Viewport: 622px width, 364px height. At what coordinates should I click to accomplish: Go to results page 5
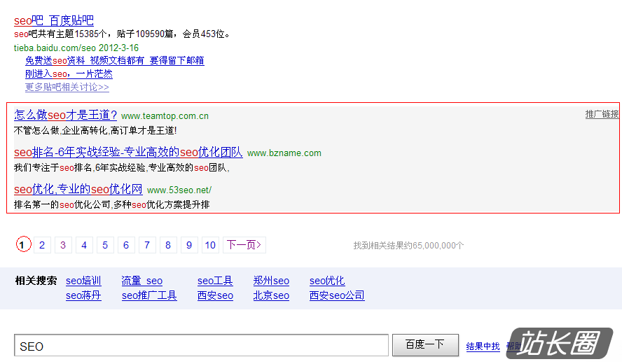tap(105, 245)
